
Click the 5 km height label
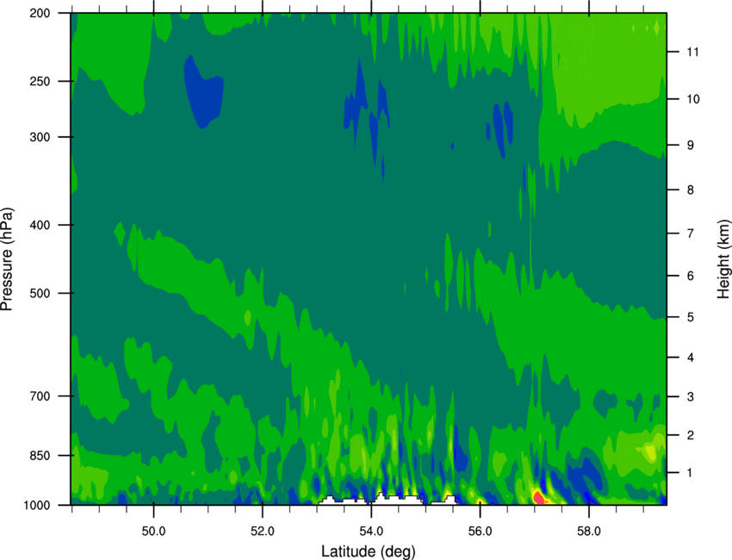(x=691, y=318)
